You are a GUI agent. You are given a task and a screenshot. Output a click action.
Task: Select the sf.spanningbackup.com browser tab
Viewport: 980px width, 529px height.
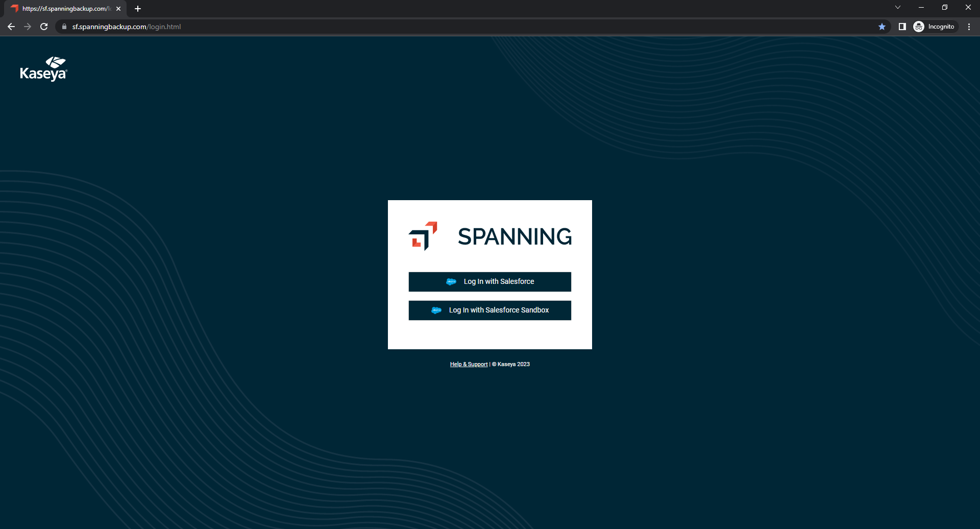(66, 9)
